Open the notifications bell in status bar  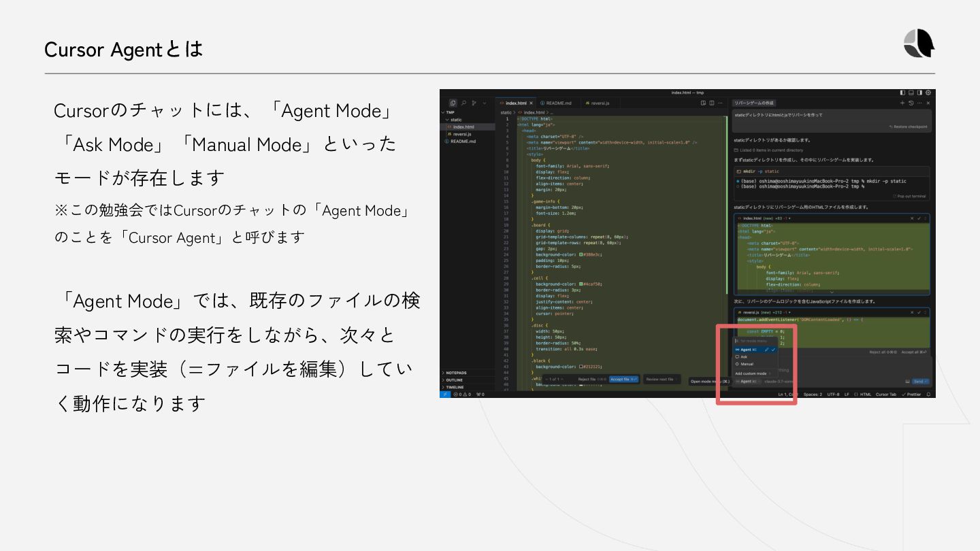[x=928, y=395]
